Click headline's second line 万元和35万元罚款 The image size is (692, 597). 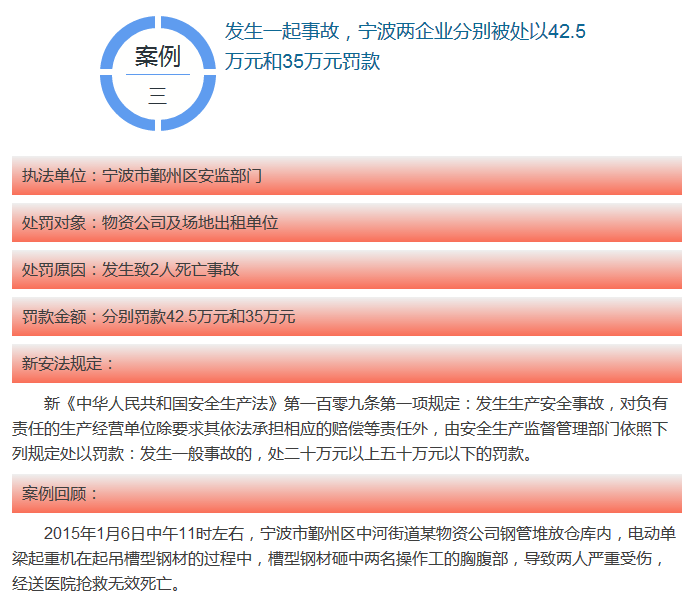[x=303, y=61]
